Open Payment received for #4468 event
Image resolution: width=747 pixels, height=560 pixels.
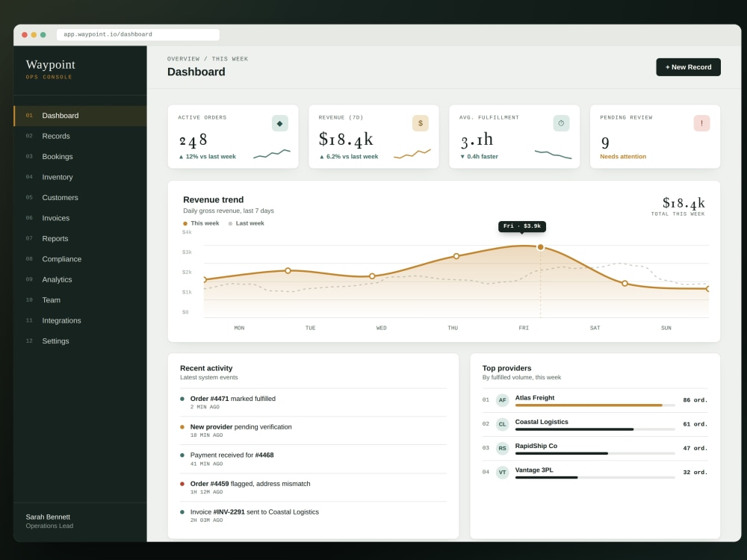coord(313,459)
